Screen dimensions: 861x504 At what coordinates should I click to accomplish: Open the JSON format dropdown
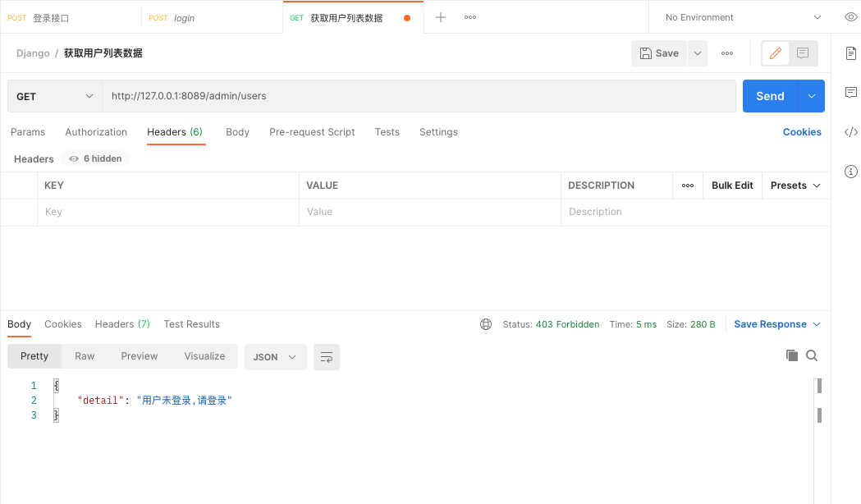(x=275, y=357)
